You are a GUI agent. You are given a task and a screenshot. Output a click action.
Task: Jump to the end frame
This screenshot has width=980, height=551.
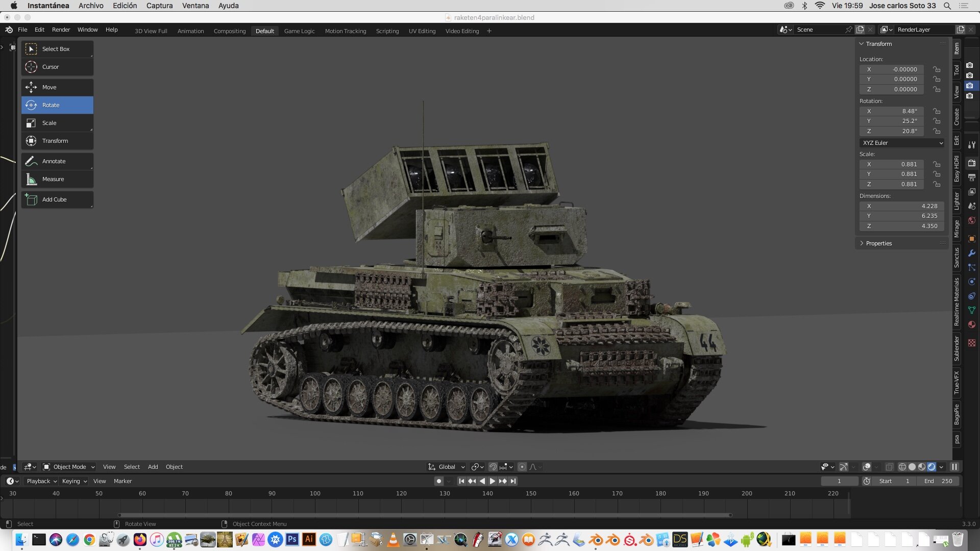tap(513, 481)
